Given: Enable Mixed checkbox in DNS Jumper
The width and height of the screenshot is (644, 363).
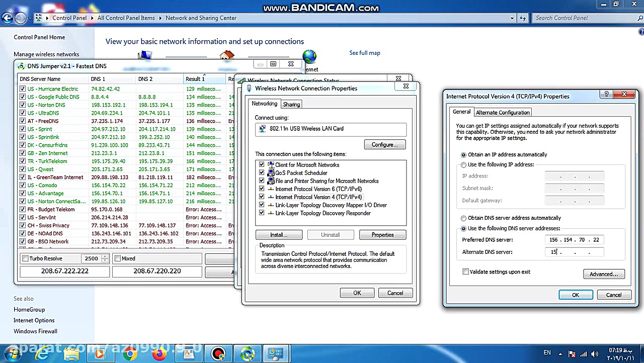Looking at the screenshot, I should [118, 258].
